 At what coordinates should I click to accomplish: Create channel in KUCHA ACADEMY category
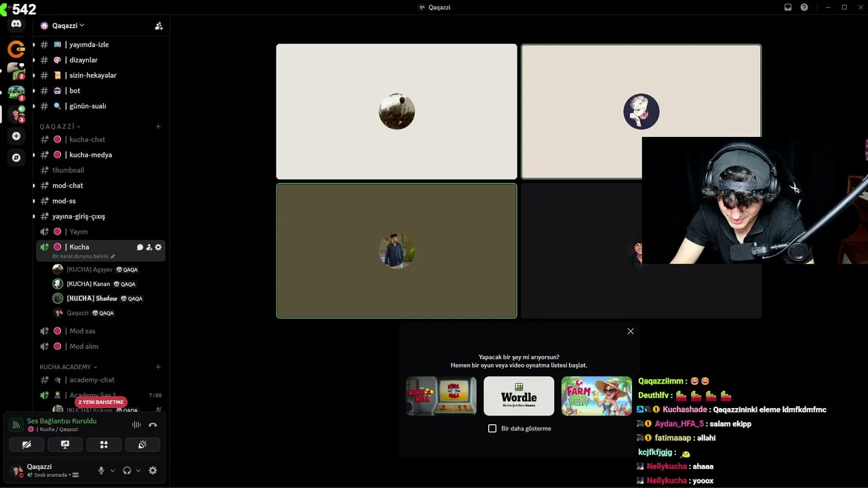pos(158,367)
